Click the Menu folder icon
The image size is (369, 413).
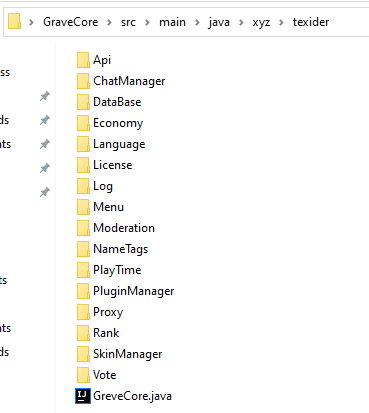(x=83, y=207)
